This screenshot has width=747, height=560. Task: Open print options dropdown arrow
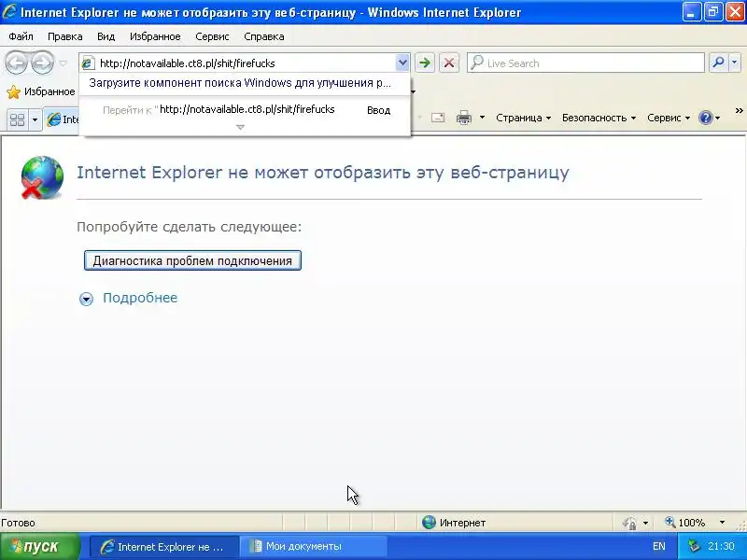482,118
